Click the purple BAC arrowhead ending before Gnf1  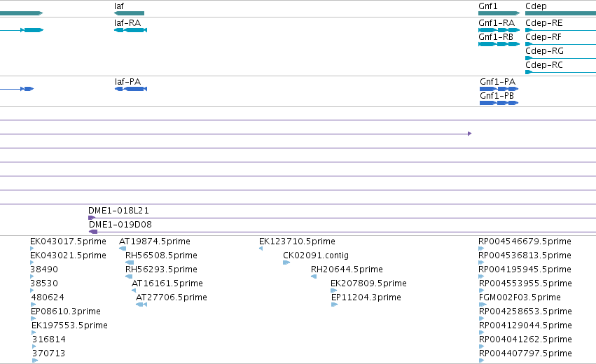[x=470, y=134]
